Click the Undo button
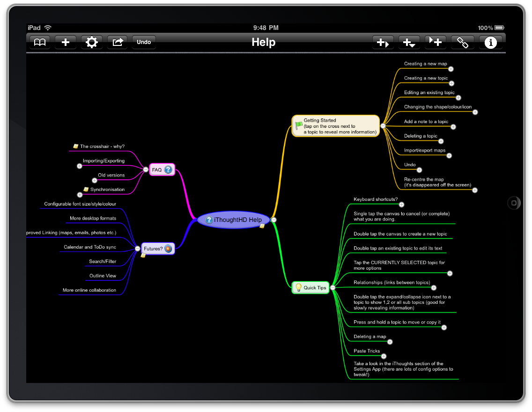 [144, 43]
